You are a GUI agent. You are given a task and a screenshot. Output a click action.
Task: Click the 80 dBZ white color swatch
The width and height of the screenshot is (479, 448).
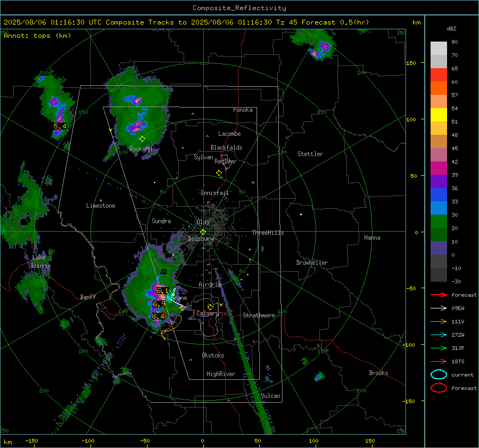tap(439, 48)
